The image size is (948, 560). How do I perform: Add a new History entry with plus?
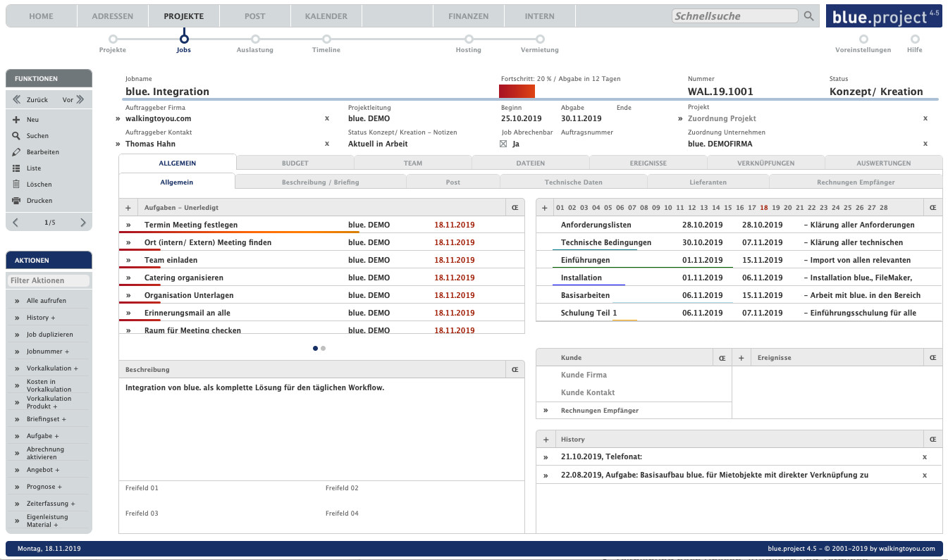(546, 440)
